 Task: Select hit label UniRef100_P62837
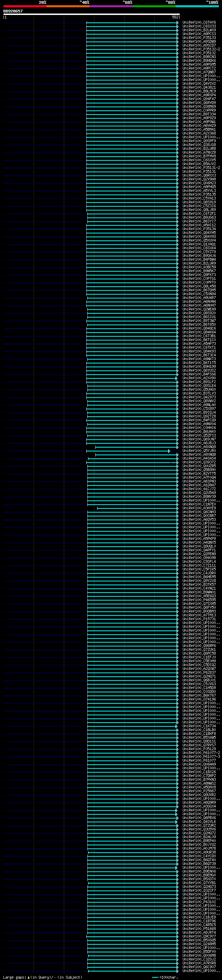pos(199,672)
